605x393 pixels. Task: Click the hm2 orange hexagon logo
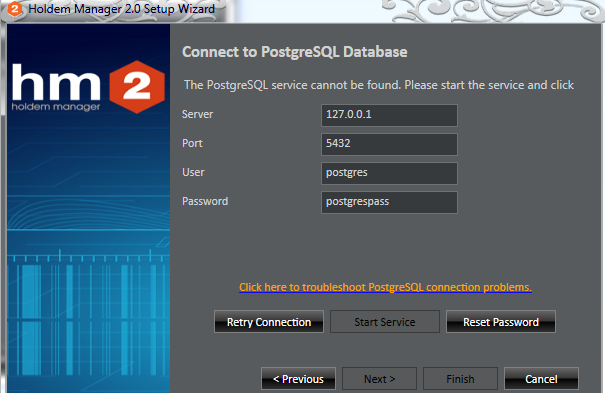(137, 87)
